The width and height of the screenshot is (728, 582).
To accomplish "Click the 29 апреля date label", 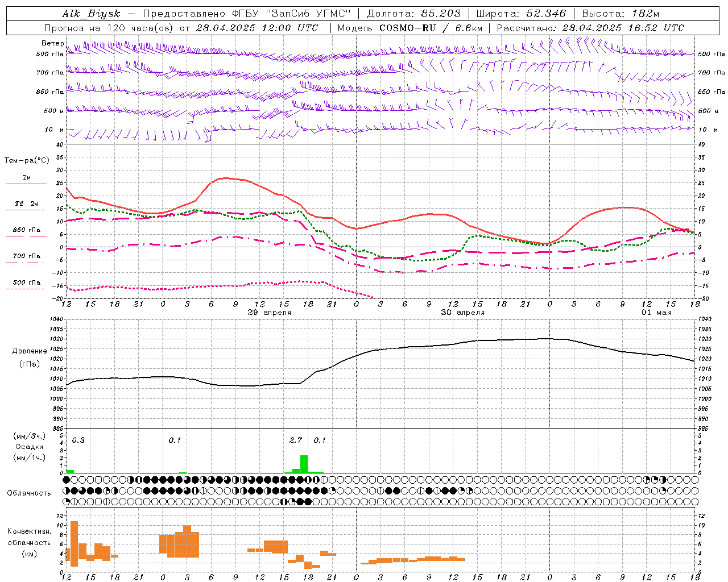I will pyautogui.click(x=269, y=313).
